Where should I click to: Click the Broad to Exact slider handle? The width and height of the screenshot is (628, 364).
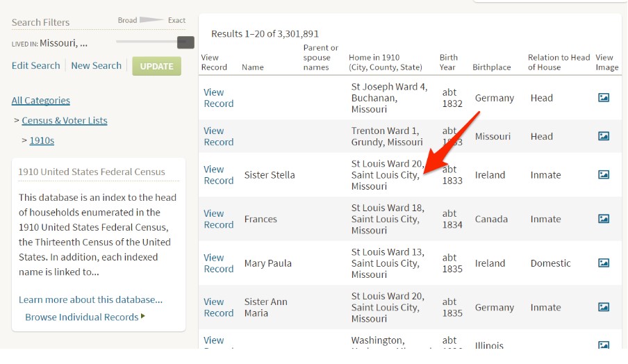tap(185, 42)
